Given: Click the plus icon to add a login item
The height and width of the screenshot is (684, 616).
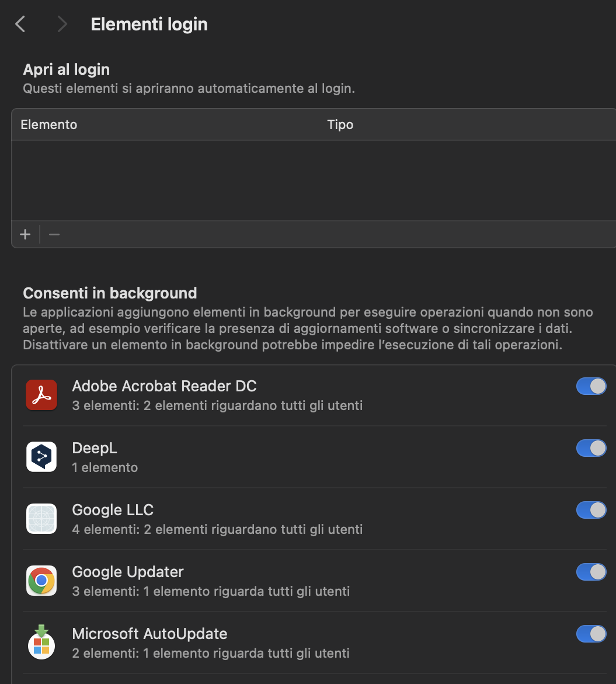Looking at the screenshot, I should pos(25,234).
